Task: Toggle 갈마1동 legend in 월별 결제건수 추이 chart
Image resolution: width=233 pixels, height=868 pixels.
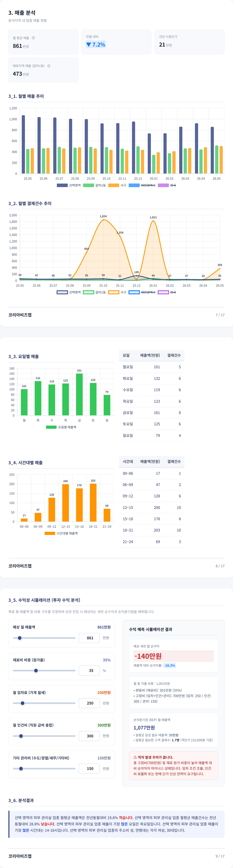Action: click(94, 292)
